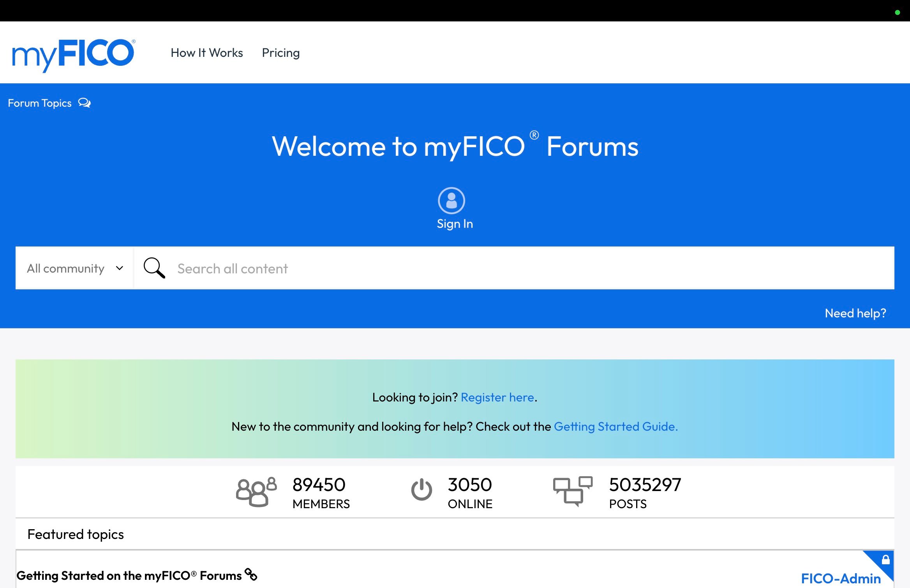Open the FICO-Admin author profile

(841, 578)
